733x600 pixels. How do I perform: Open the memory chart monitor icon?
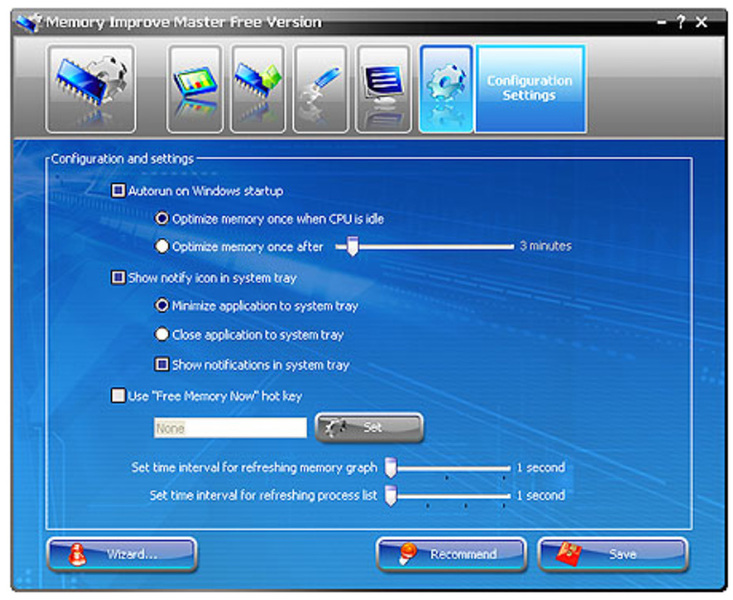pos(194,89)
